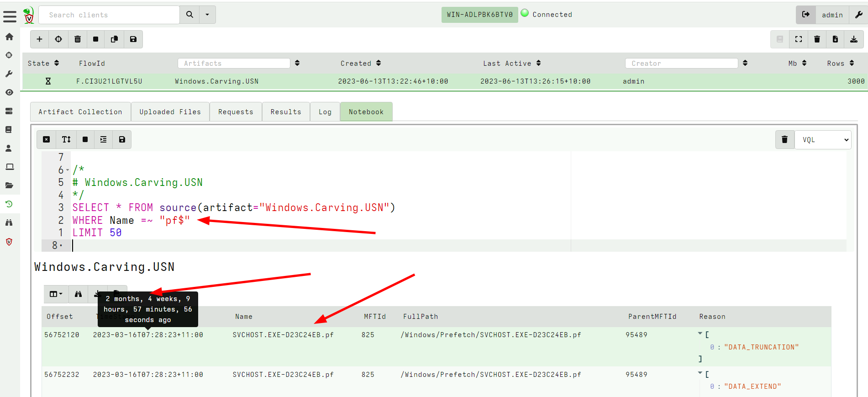Open the VQL cell type dropdown
868x397 pixels.
pyautogui.click(x=823, y=140)
